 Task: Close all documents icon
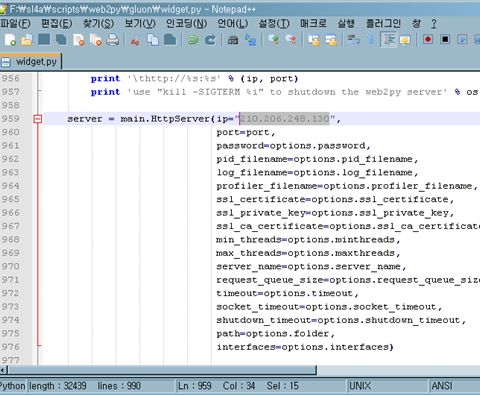(x=96, y=40)
